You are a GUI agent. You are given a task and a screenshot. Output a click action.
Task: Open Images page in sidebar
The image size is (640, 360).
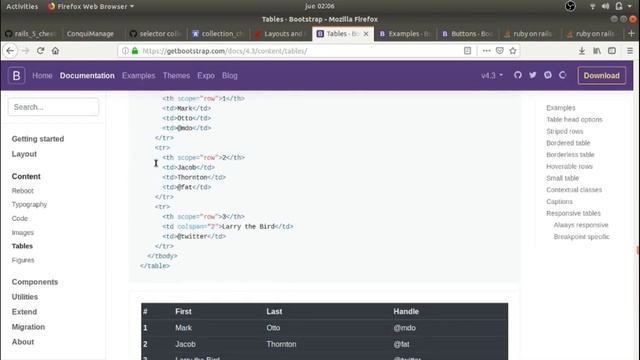pyautogui.click(x=22, y=232)
